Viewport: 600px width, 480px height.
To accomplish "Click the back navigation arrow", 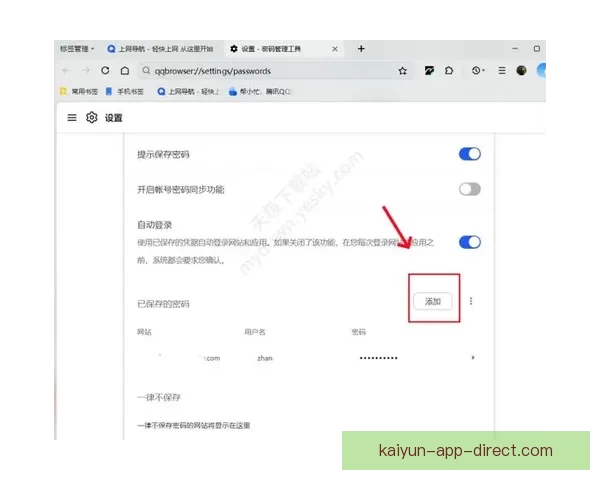I will click(66, 70).
